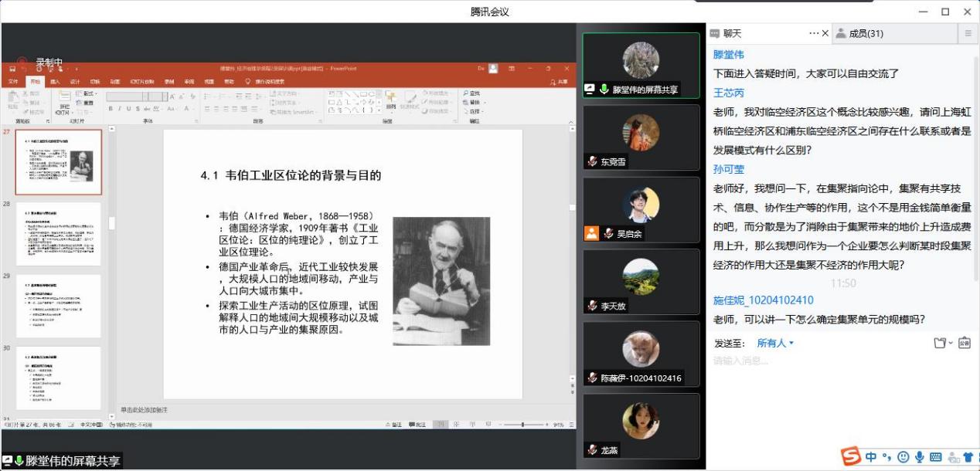The image size is (980, 471).
Task: Open the hamburger menu beside the members tab
Action: click(x=968, y=33)
